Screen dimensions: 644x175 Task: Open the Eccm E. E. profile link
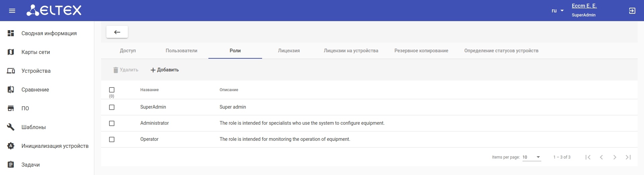pos(584,6)
